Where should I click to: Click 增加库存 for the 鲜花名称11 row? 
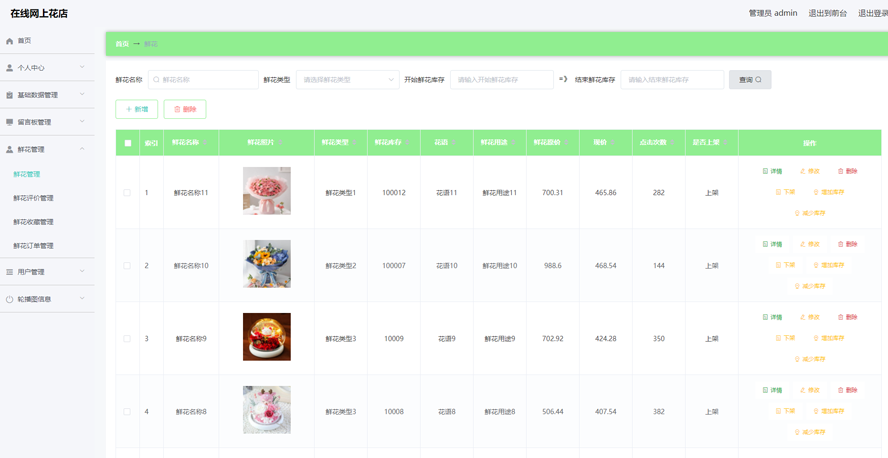[829, 192]
